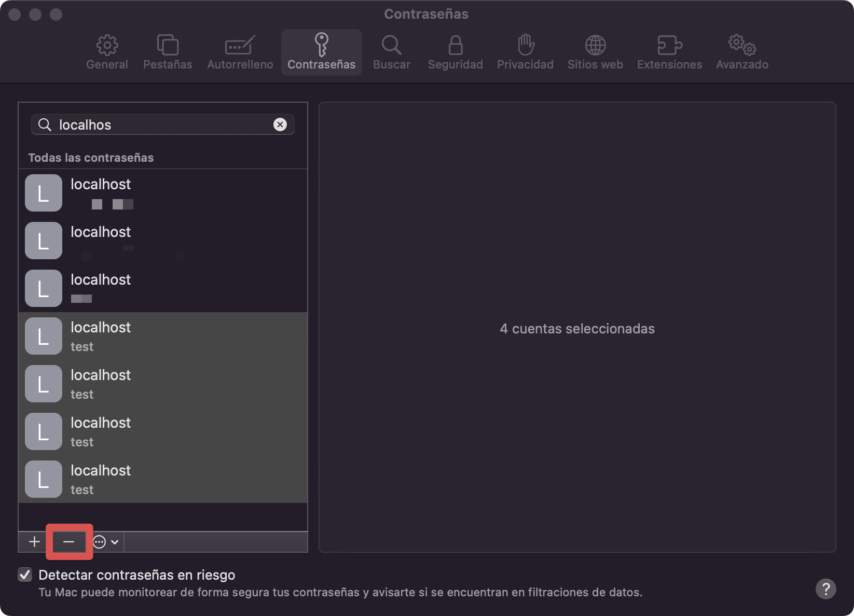Switch to the Pestañas tab
This screenshot has height=616, width=854.
point(168,52)
